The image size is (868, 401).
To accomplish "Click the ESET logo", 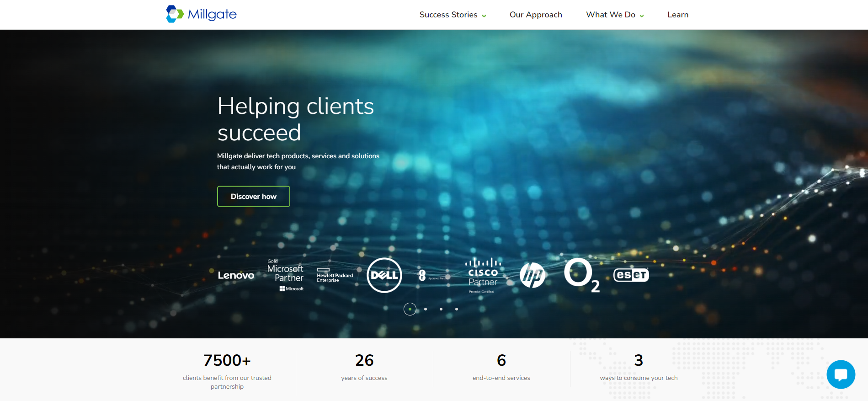I will (x=631, y=275).
